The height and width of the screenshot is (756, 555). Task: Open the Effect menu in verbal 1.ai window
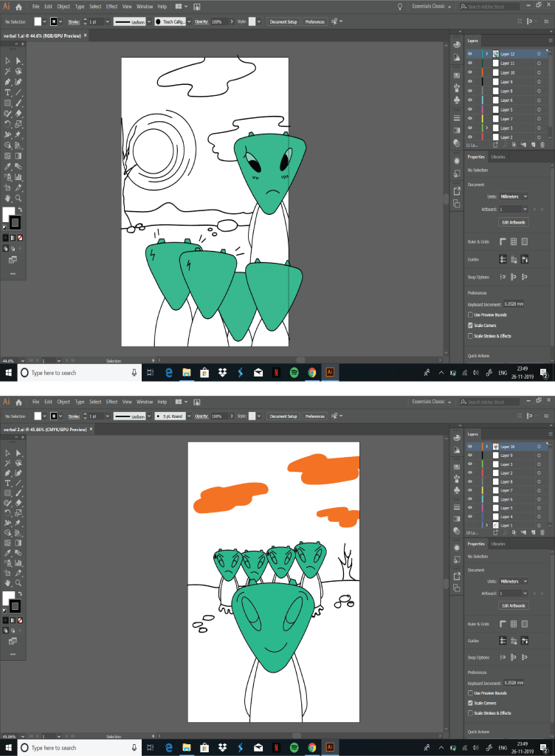(x=112, y=7)
